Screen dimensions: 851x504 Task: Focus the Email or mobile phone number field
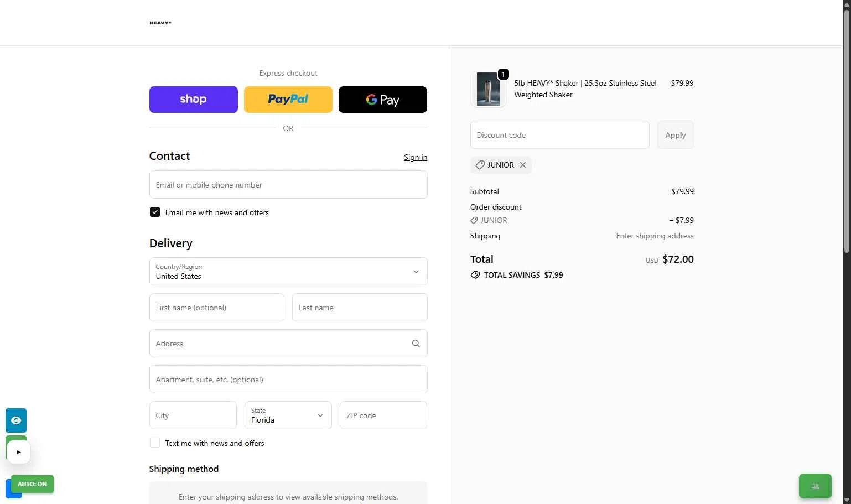288,185
